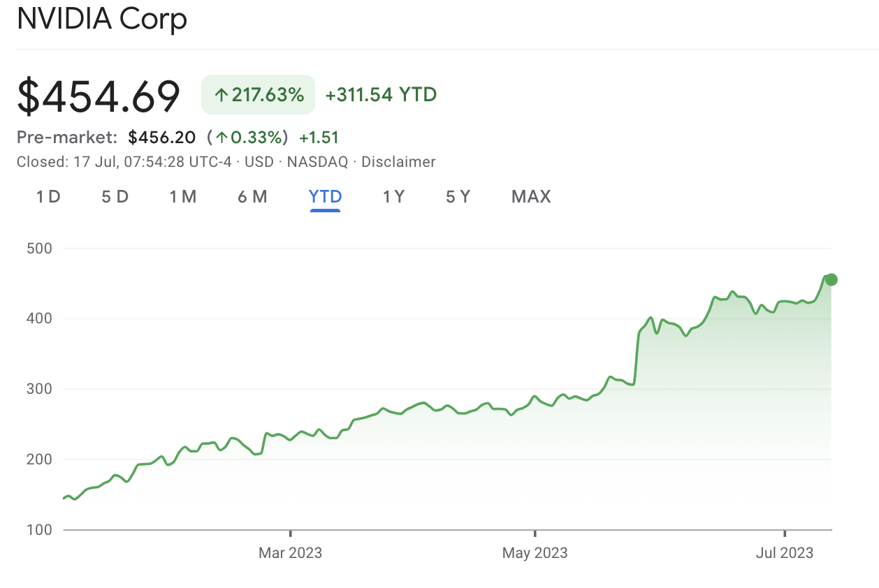
Task: Click the green endpoint dot on chart
Action: [831, 280]
